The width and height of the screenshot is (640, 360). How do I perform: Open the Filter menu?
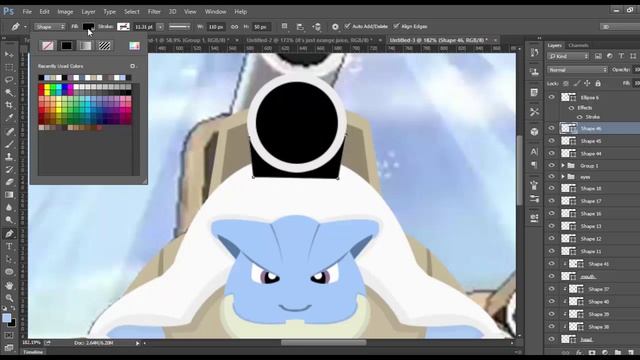154,12
